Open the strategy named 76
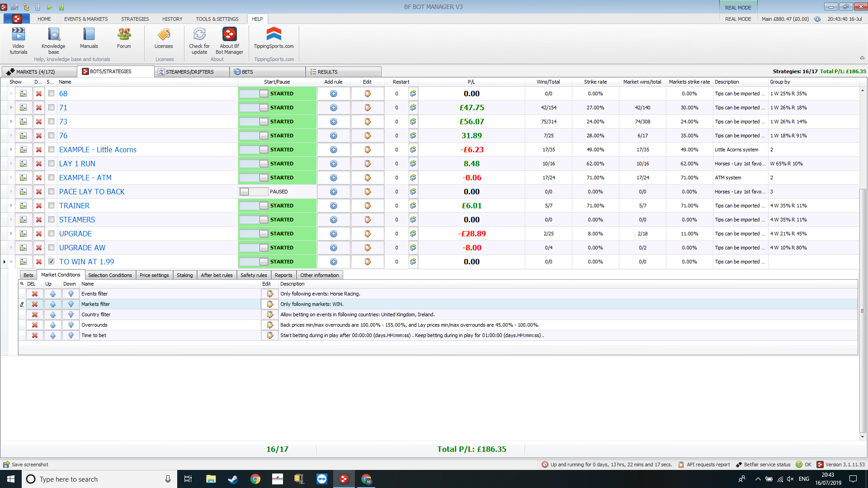This screenshot has width=868, height=488. [x=63, y=136]
